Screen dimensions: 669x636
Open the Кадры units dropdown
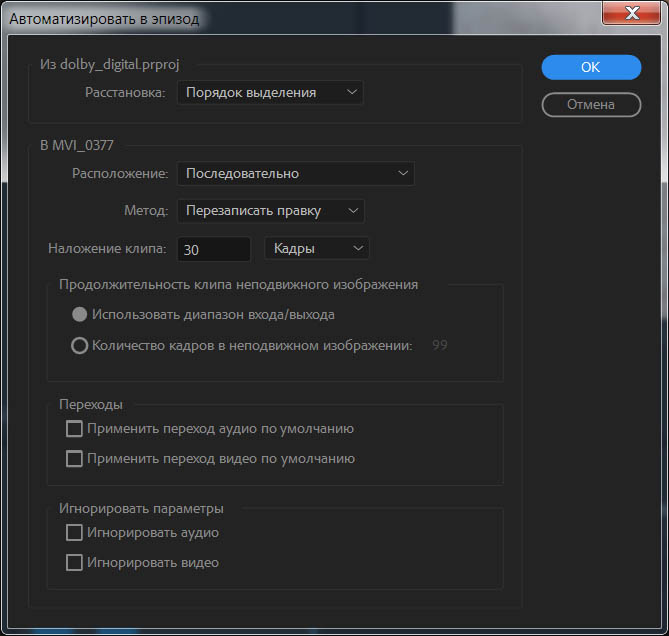pyautogui.click(x=317, y=248)
